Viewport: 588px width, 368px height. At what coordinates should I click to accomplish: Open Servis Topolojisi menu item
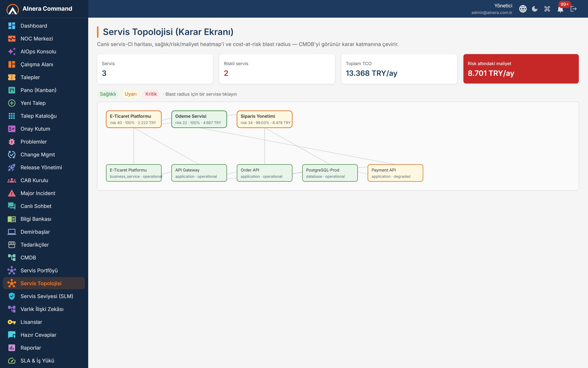[44, 283]
